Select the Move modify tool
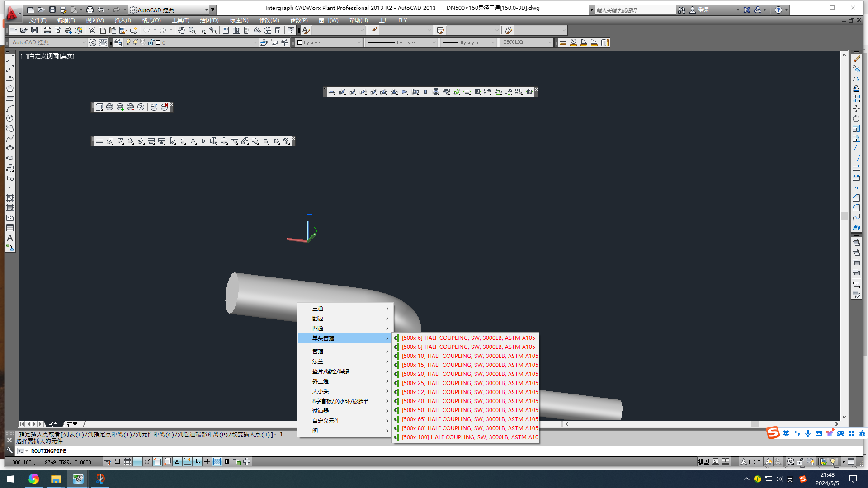The height and width of the screenshot is (488, 868). (x=856, y=108)
